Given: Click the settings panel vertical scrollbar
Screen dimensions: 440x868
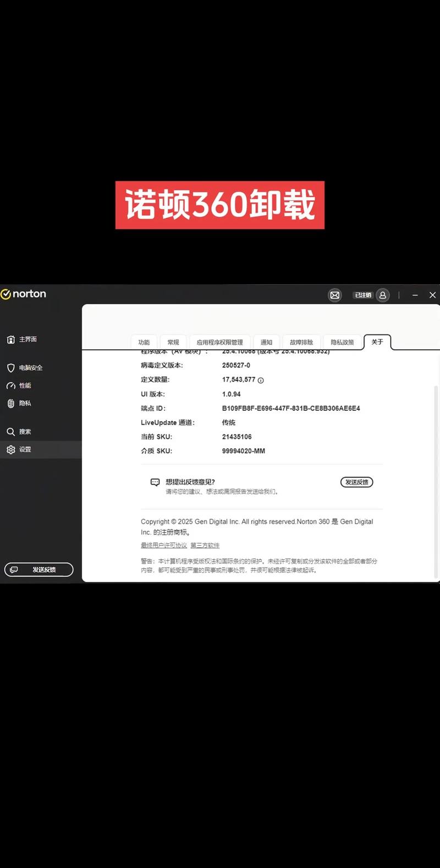Looking at the screenshot, I should 437,481.
